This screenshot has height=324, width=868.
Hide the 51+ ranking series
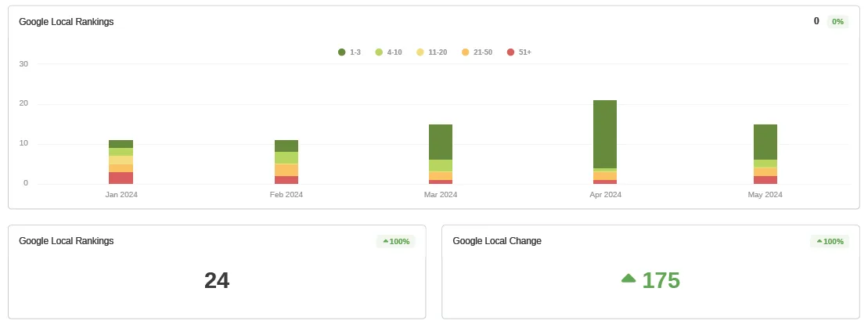[x=519, y=52]
